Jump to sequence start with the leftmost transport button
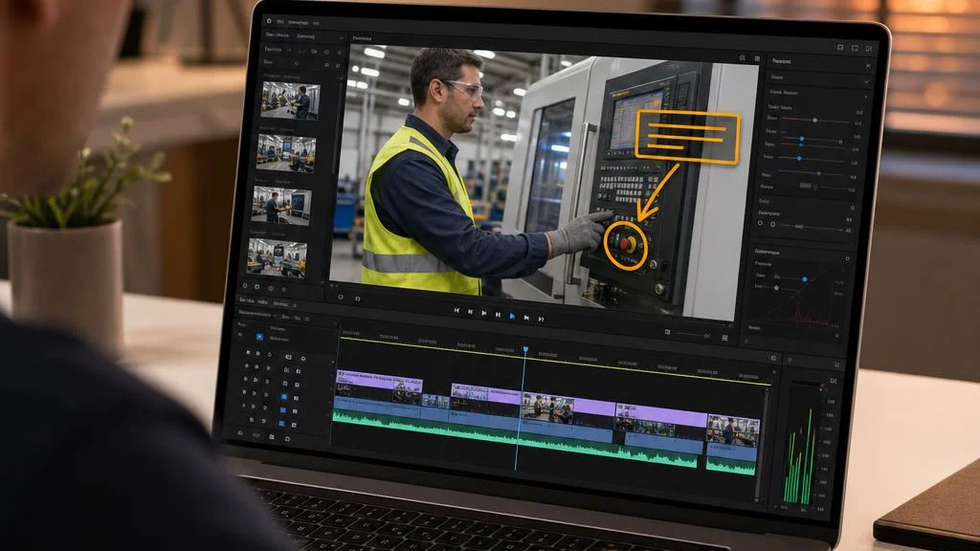Image resolution: width=980 pixels, height=551 pixels. point(457,311)
